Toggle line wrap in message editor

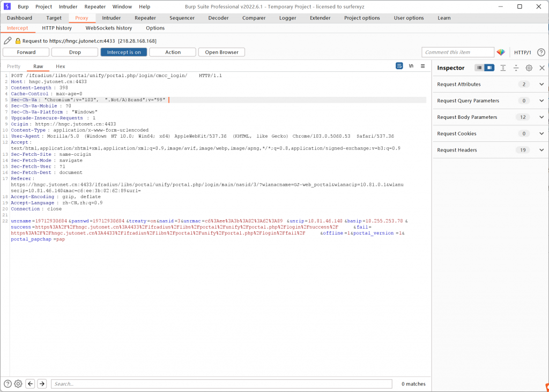(399, 66)
